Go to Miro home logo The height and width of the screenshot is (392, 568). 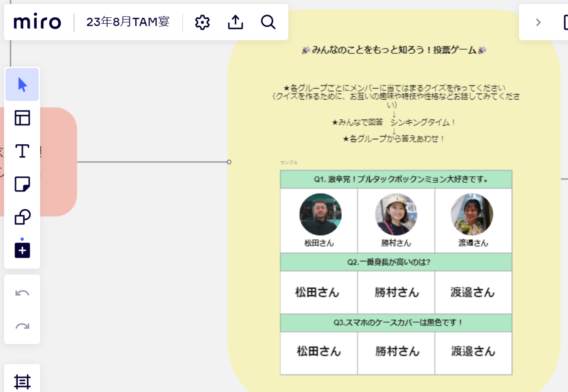pos(37,22)
